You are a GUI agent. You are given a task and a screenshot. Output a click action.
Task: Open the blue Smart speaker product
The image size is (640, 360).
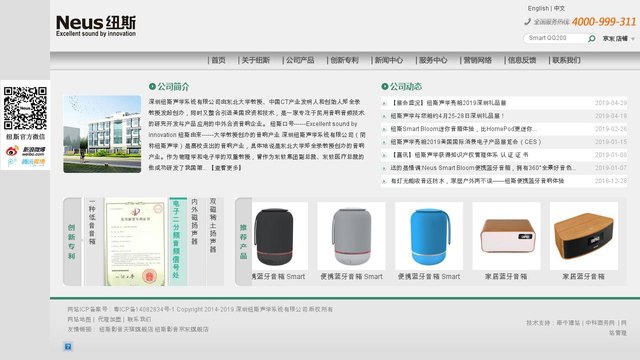pos(429,236)
